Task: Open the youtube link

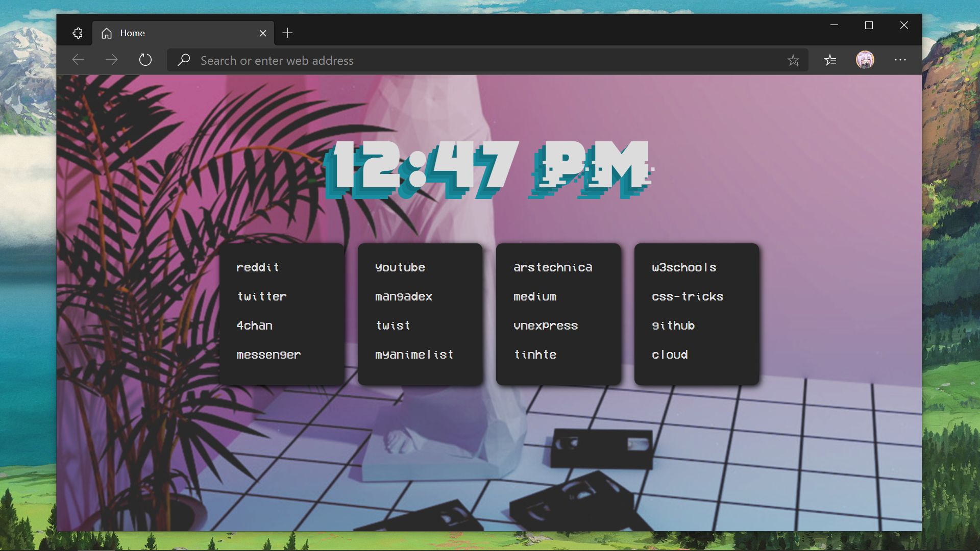Action: pyautogui.click(x=400, y=267)
